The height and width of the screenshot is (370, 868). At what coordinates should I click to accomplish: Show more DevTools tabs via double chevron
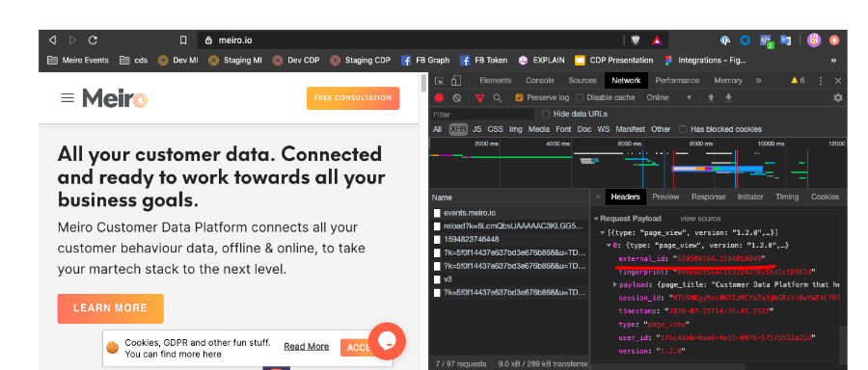pos(758,81)
